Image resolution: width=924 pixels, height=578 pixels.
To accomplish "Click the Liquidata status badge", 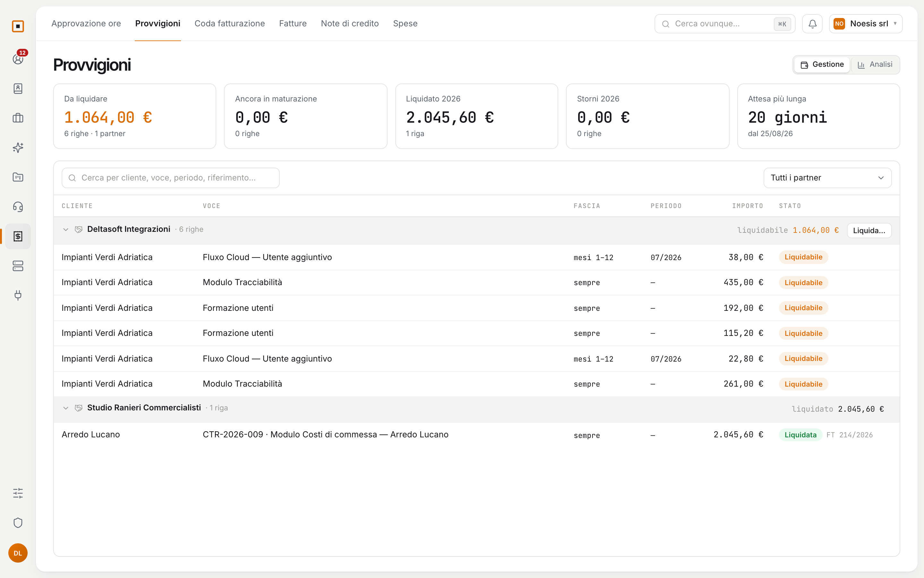I will (800, 435).
